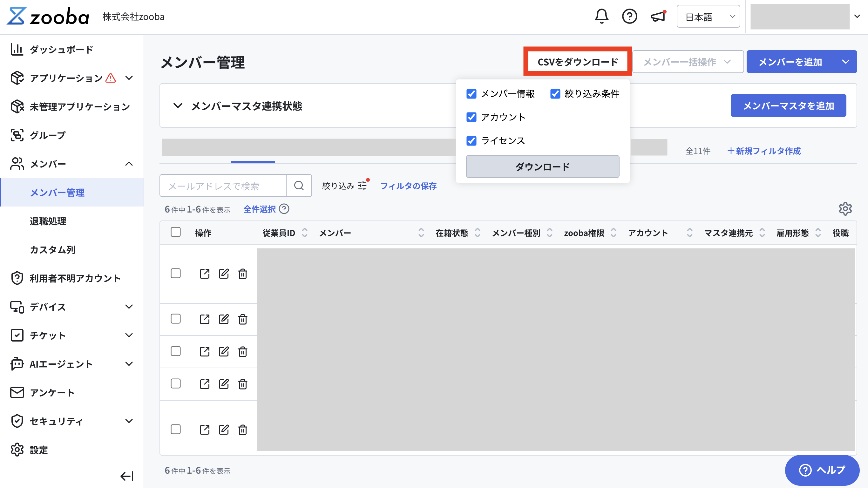Click ダウンロード button in popup
This screenshot has width=868, height=488.
click(543, 166)
